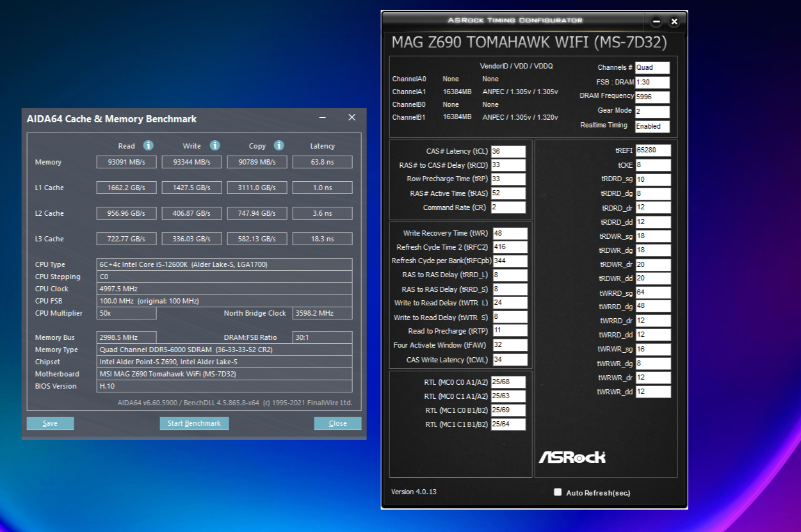Click the DRAM Frequency field
The width and height of the screenshot is (801, 532).
(652, 97)
